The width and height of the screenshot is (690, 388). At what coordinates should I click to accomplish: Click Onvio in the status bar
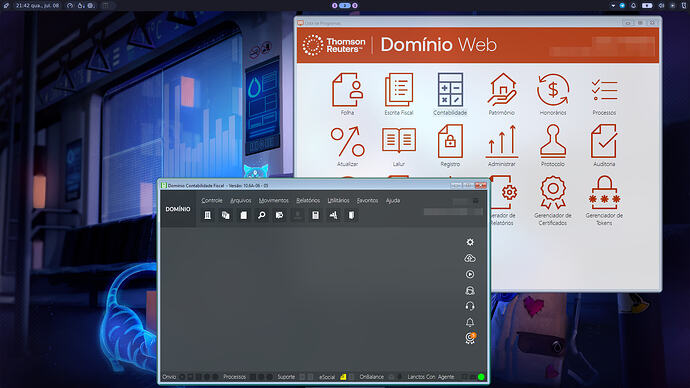[x=169, y=377]
